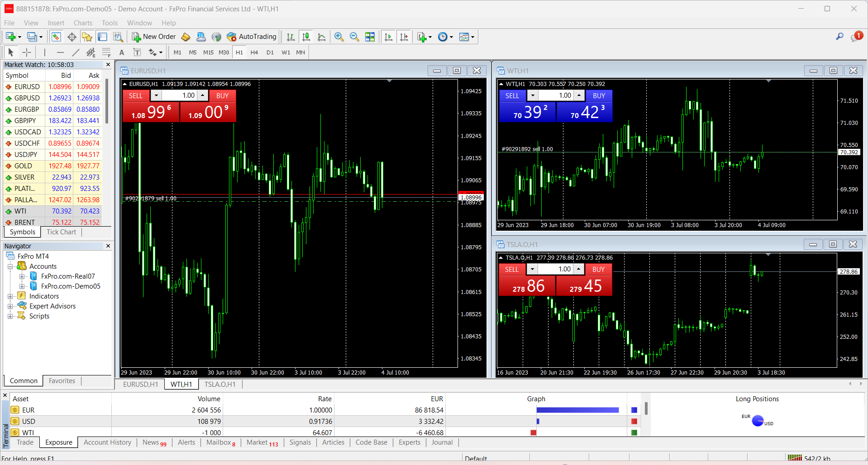Switch timeframe to M30
868x465 pixels.
click(224, 52)
